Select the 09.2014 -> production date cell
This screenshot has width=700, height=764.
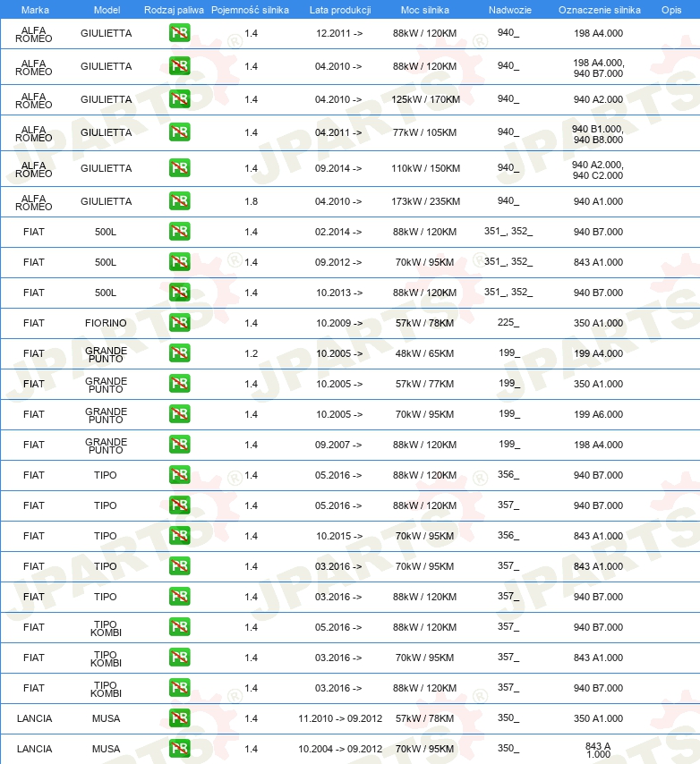(x=338, y=168)
